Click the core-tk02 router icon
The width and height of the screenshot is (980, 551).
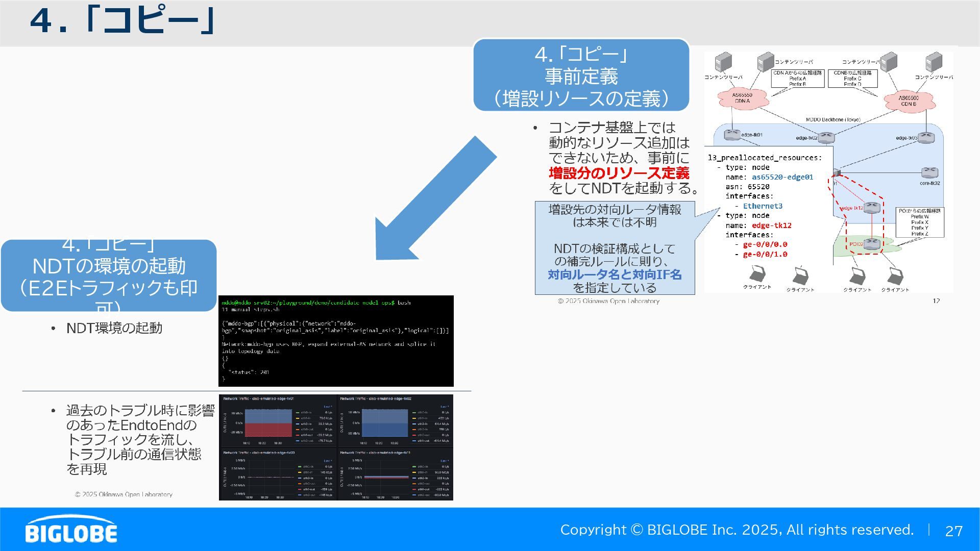click(929, 173)
